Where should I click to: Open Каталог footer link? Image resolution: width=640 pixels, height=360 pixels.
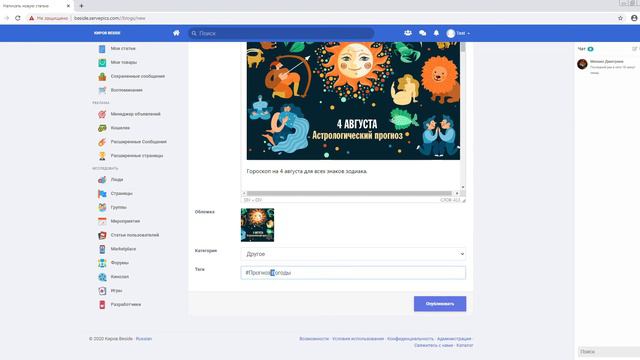pos(464,345)
